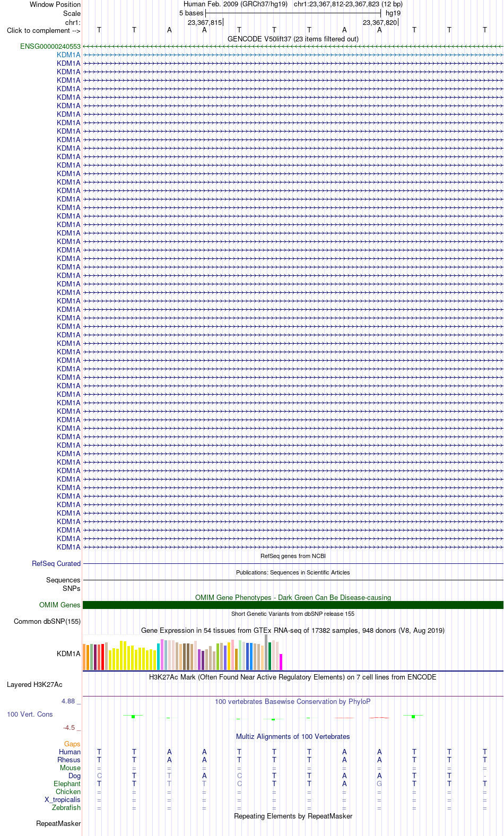This screenshot has width=504, height=836.
Task: Click 'Repeating Elements by RepeatMasker' title
Action: [293, 816]
